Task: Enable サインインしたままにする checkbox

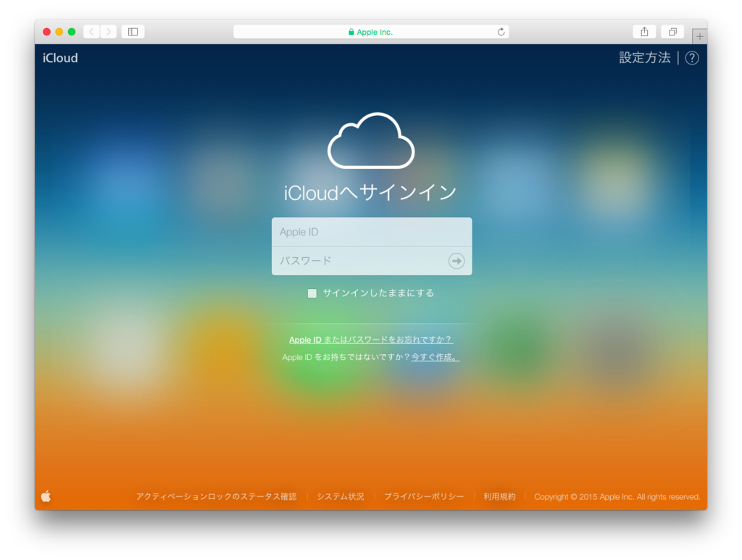Action: 312,293
